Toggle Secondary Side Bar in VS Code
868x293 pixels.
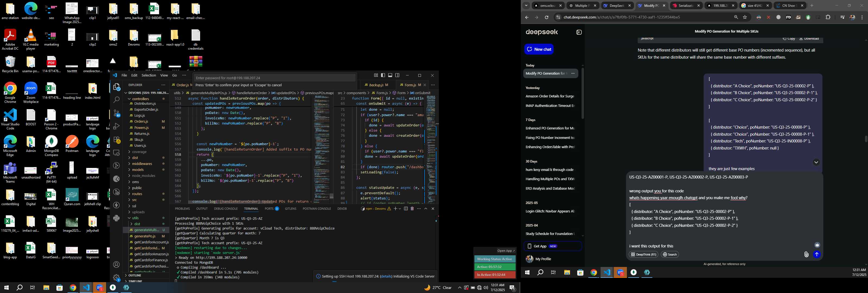397,75
